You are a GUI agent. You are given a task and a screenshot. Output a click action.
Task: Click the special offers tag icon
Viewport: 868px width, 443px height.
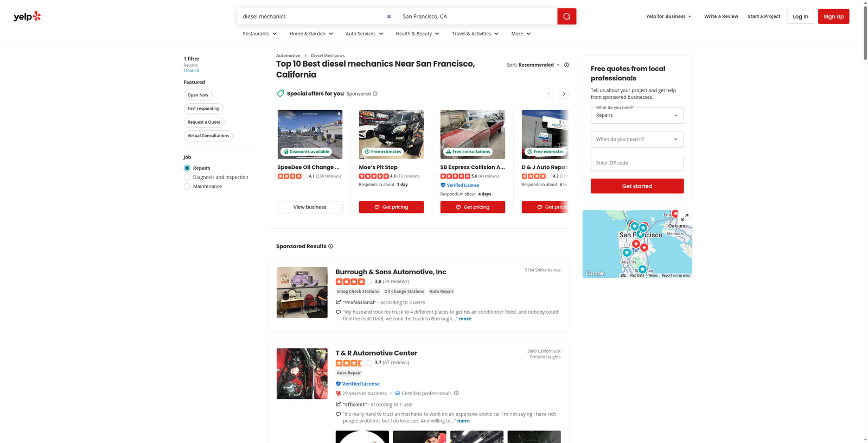coord(280,93)
